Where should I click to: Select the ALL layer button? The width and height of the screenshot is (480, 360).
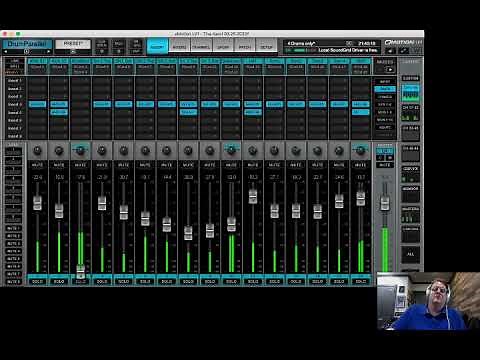pos(410,254)
